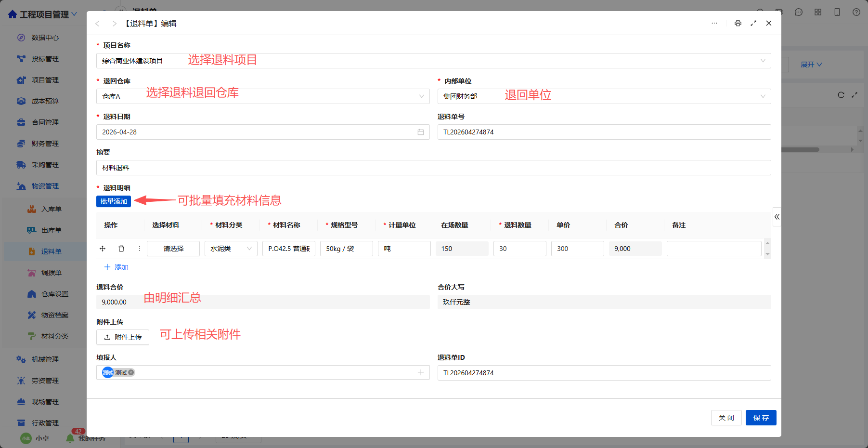
Task: Open the 内部单位 dropdown
Action: point(604,96)
